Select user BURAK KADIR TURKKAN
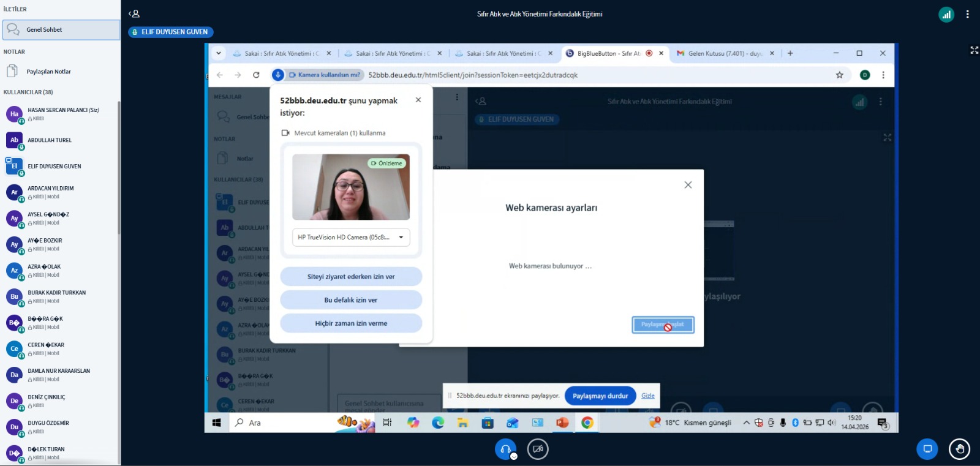The image size is (980, 466). tap(56, 293)
